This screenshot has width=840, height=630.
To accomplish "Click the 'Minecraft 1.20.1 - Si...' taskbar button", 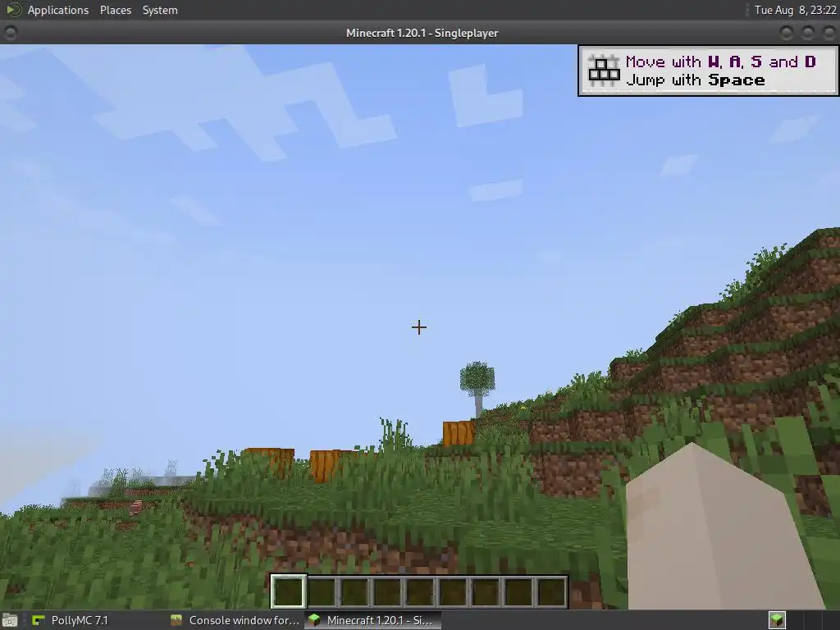I will click(x=373, y=620).
